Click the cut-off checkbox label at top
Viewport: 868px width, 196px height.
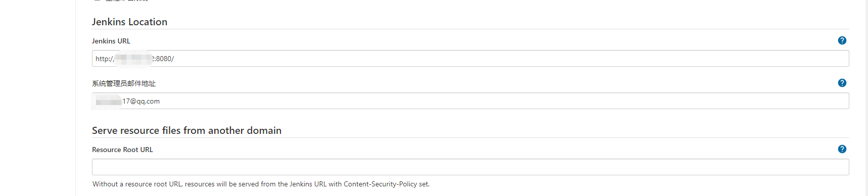tap(127, 1)
